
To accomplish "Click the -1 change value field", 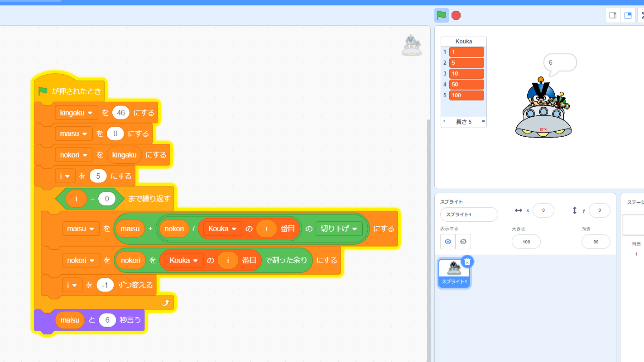I will (106, 285).
